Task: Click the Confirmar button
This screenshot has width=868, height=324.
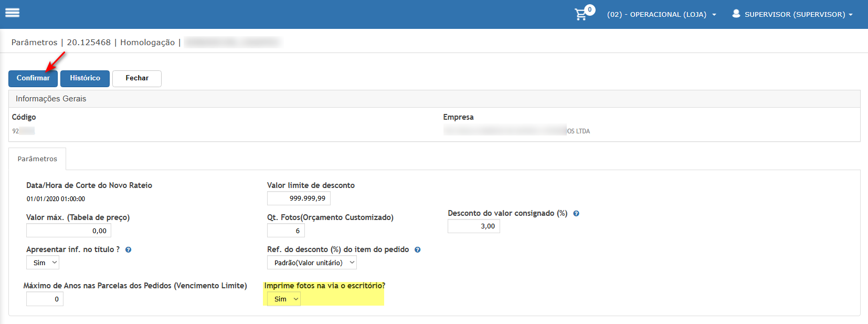Action: tap(33, 78)
